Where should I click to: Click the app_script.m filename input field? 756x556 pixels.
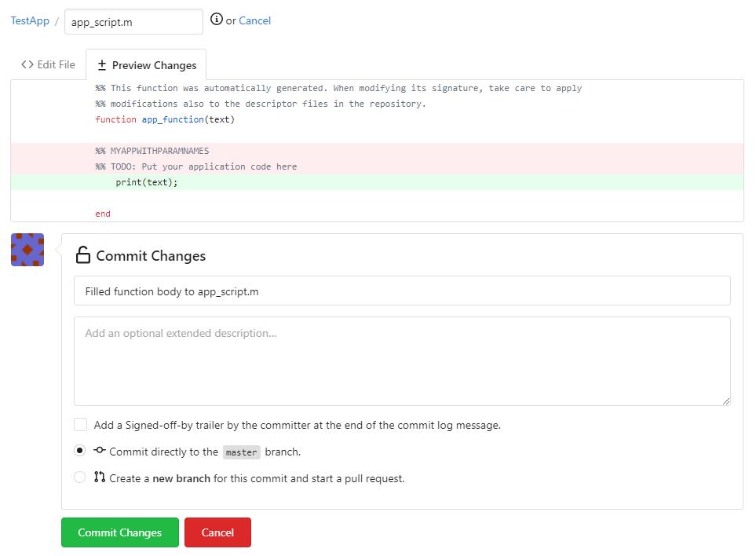pyautogui.click(x=133, y=22)
